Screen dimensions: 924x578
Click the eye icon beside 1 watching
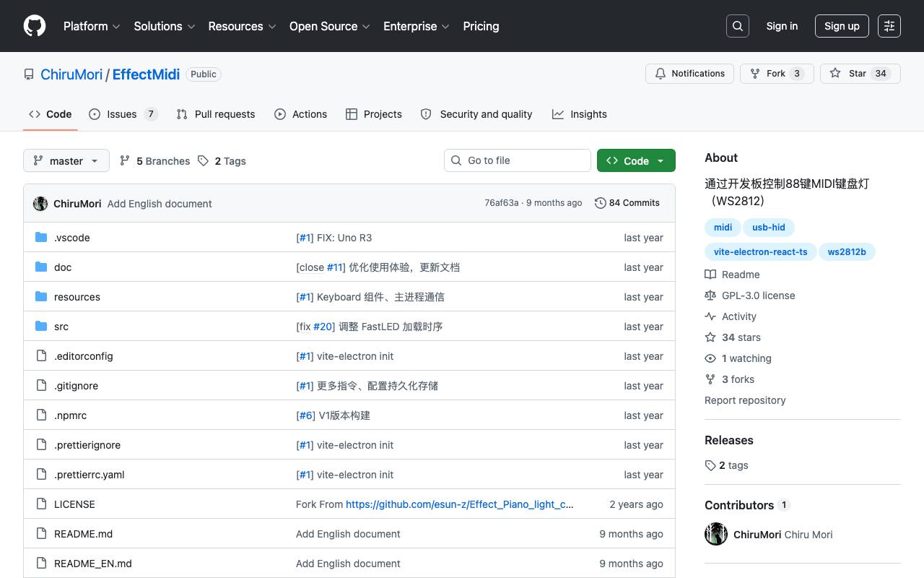click(710, 358)
